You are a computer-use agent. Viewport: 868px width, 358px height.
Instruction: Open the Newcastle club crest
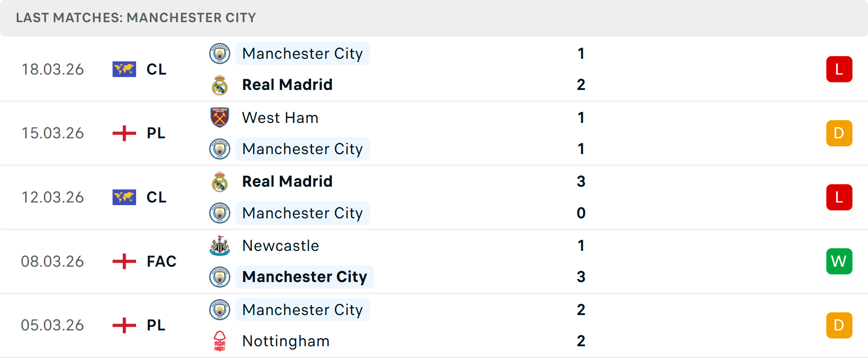tap(220, 246)
